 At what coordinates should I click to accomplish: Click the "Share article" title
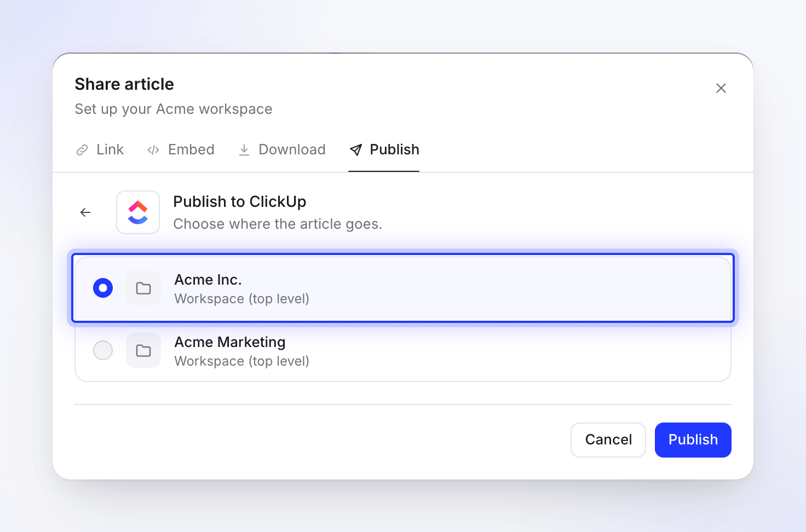124,84
